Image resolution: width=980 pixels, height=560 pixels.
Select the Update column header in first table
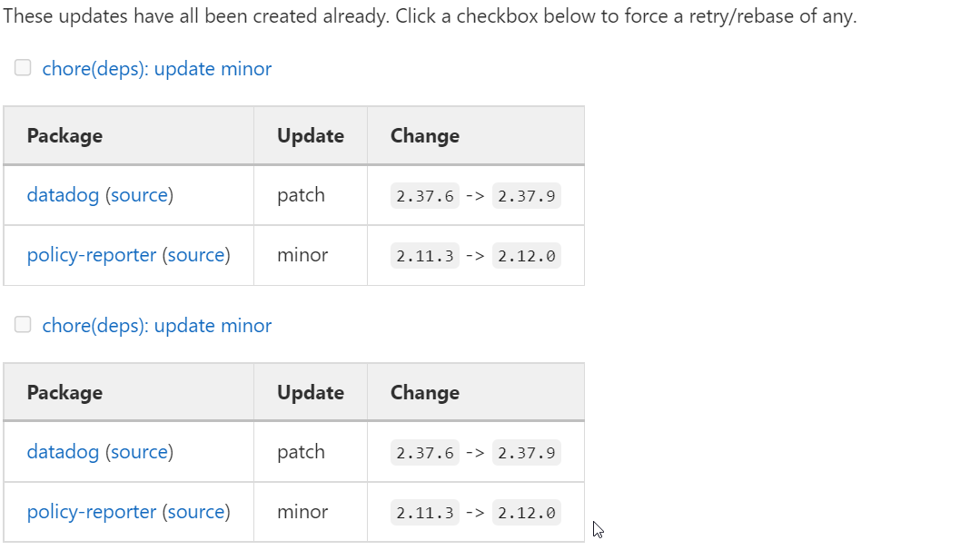(x=310, y=135)
